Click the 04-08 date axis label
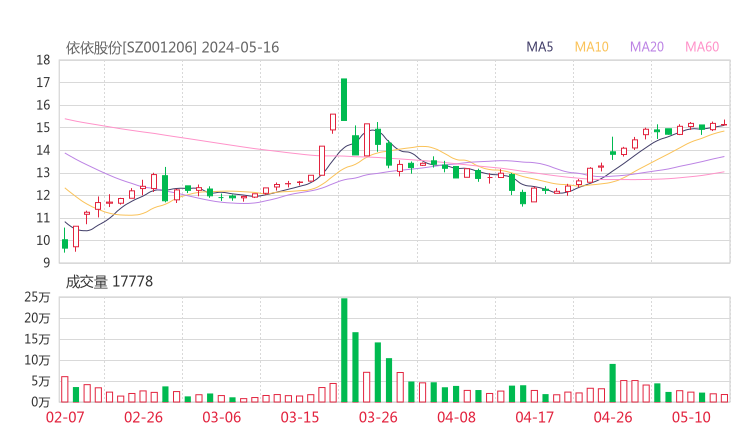740x440 pixels. click(456, 417)
